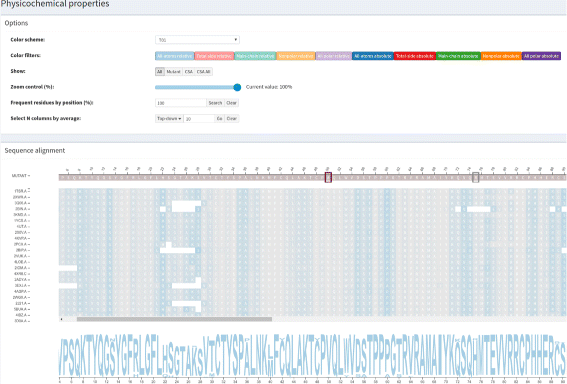Screen dimensions: 567x384
Task: Enable the All polar relative filter
Action: point(333,56)
